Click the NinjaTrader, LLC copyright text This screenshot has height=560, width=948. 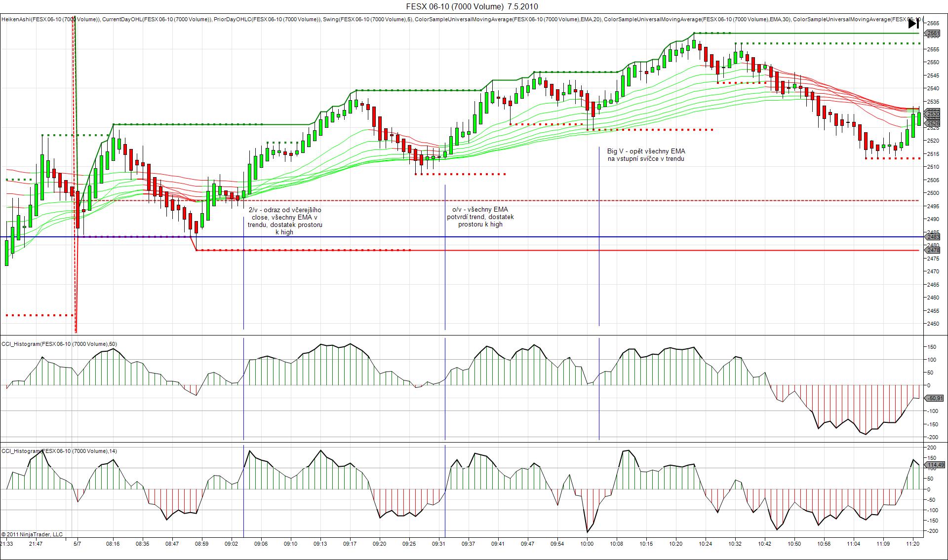point(32,534)
